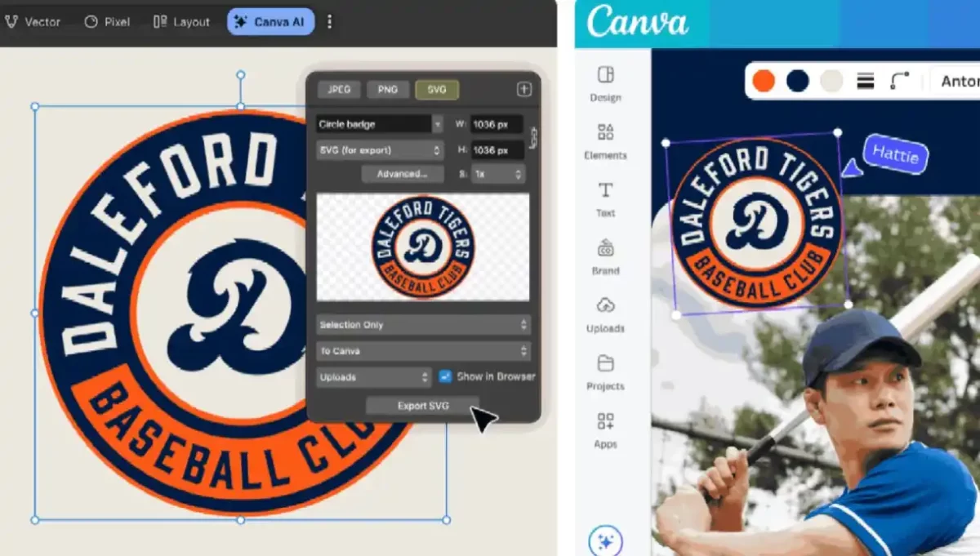Click the magic sparkle assistant button
Screen dimensions: 980x556
point(605,541)
